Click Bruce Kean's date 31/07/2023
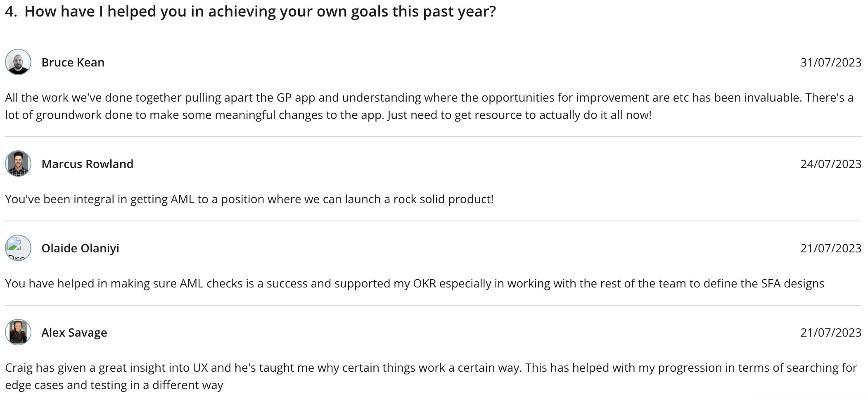 (x=831, y=62)
